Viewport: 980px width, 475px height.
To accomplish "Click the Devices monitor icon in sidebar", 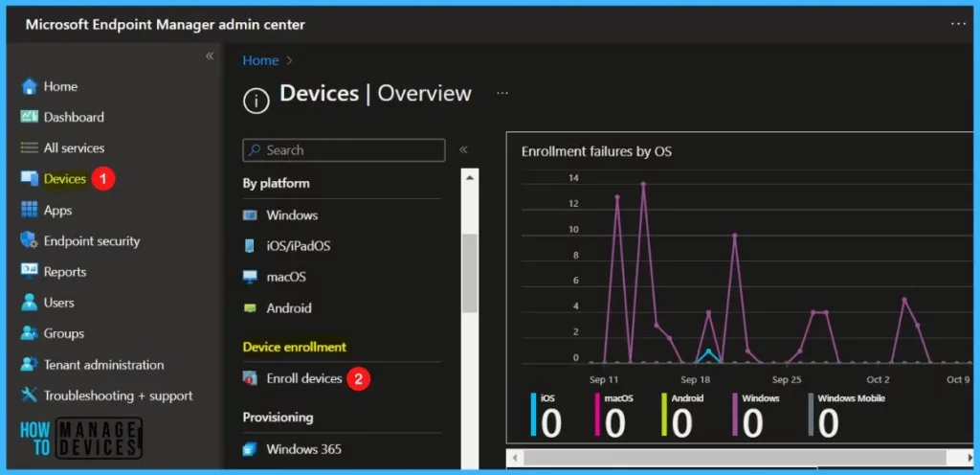I will pos(30,179).
